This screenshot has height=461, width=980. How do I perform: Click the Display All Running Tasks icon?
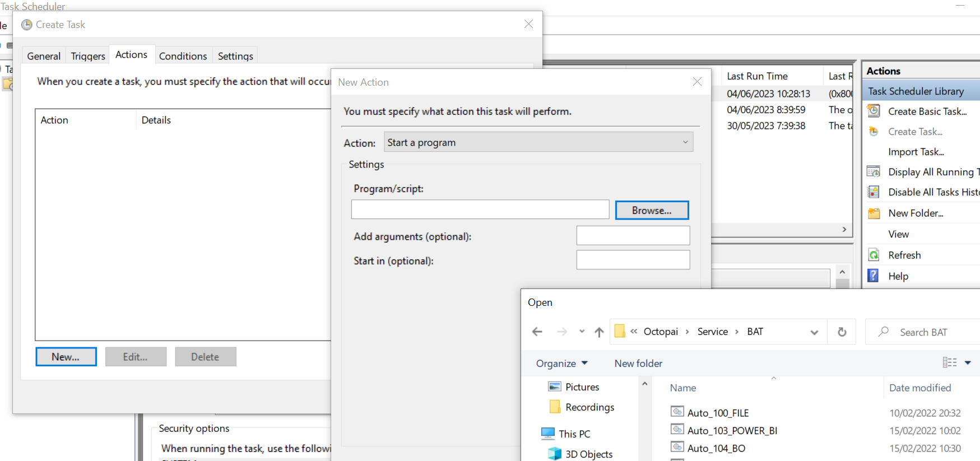[x=873, y=171]
